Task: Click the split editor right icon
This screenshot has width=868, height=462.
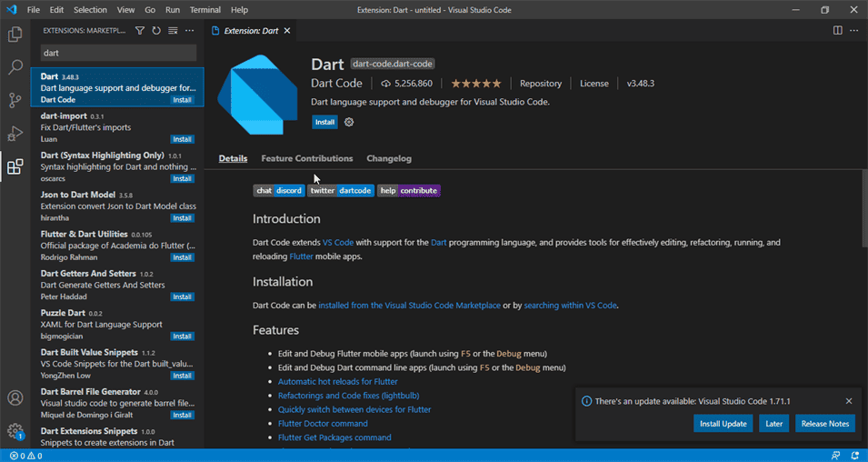Action: [838, 31]
